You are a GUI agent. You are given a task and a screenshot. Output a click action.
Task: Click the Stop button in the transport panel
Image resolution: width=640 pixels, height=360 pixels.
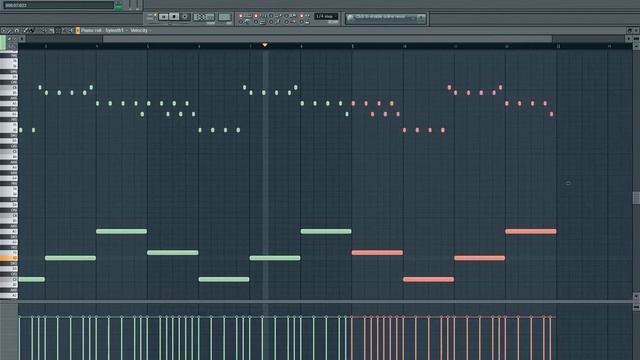tap(174, 17)
